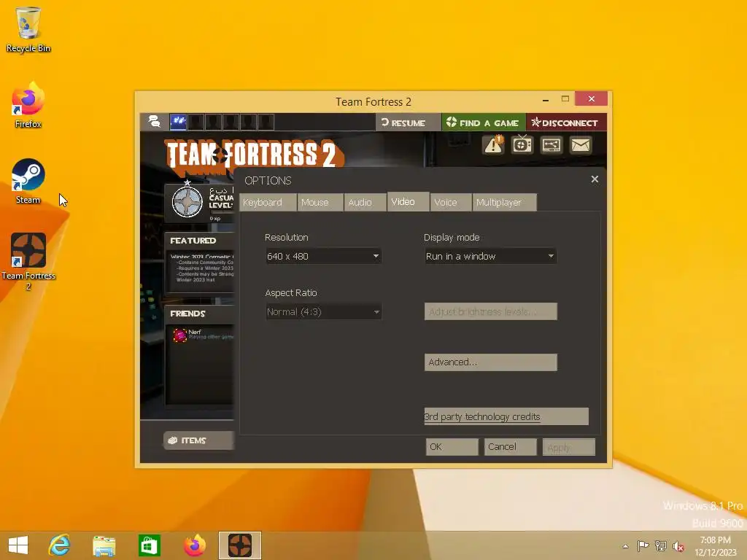Click Find a Game
This screenshot has width=747, height=560.
point(483,122)
